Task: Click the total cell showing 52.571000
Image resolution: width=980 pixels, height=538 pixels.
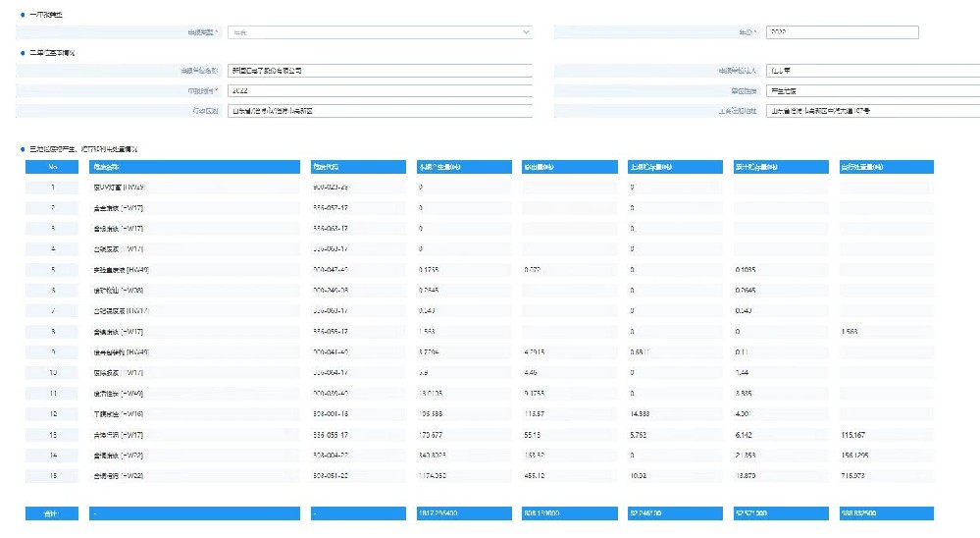Action: [x=781, y=513]
